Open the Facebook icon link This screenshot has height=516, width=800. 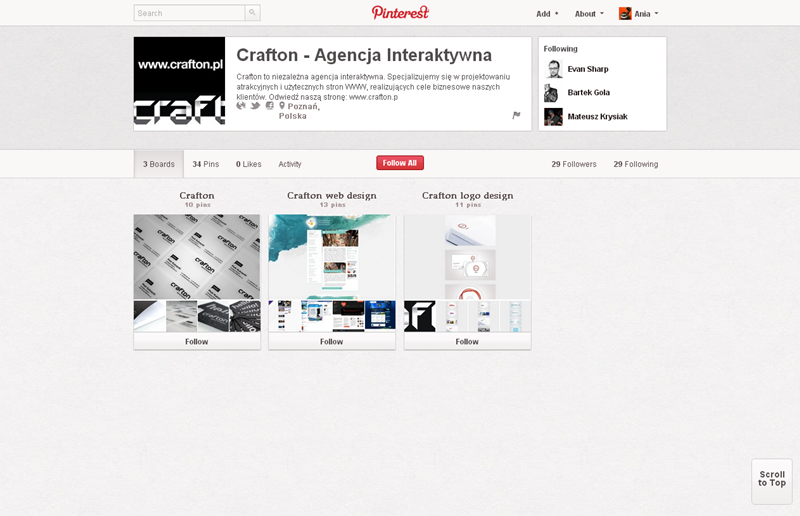point(269,106)
